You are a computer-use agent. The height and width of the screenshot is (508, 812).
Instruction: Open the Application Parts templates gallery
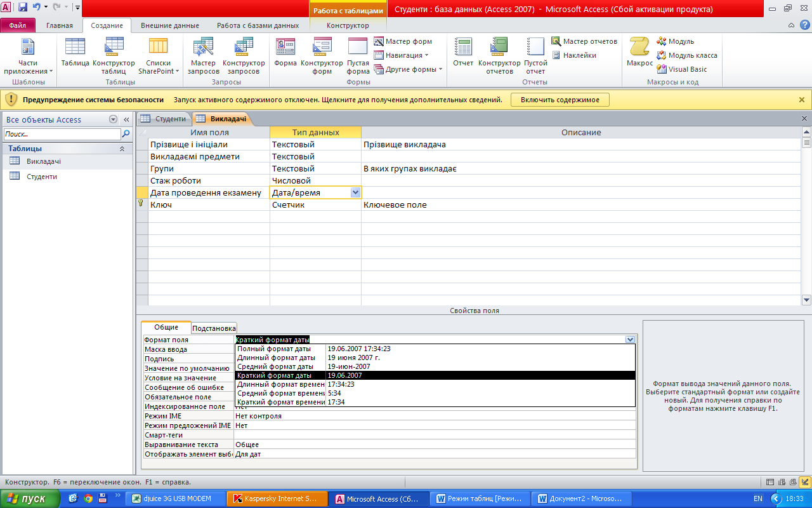tap(29, 56)
